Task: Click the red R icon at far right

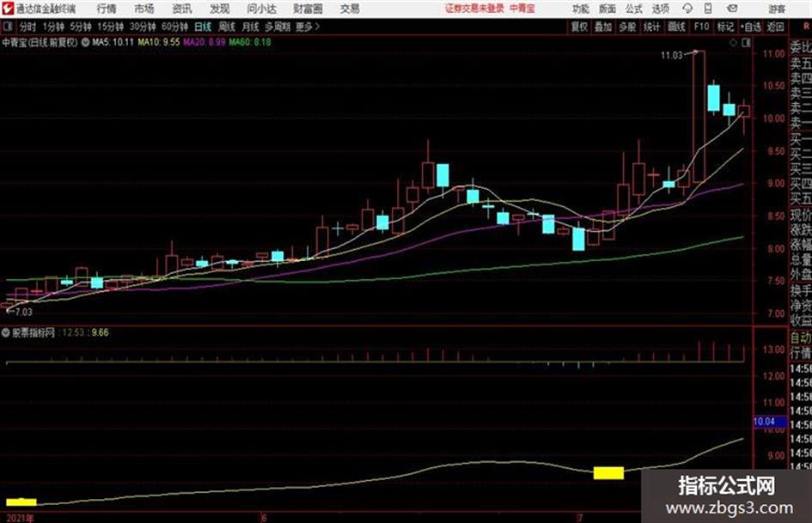Action: click(x=806, y=27)
